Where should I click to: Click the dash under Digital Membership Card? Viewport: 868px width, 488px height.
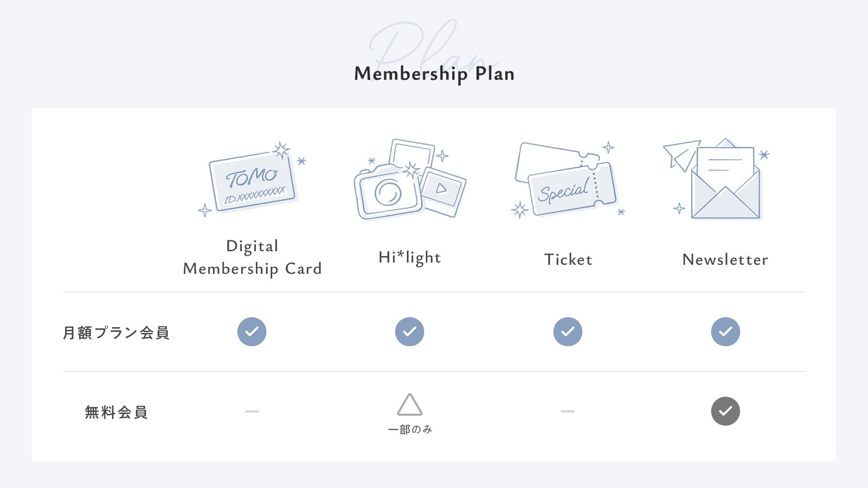coord(252,411)
